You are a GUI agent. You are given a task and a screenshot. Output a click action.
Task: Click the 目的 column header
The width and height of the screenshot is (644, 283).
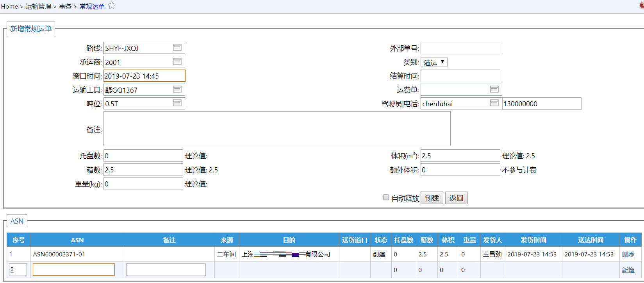pyautogui.click(x=289, y=240)
